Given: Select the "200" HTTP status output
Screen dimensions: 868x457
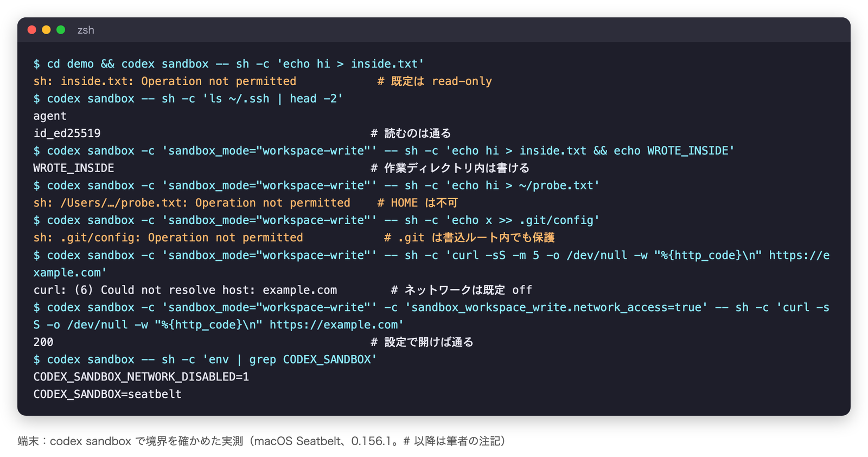Looking at the screenshot, I should (43, 342).
